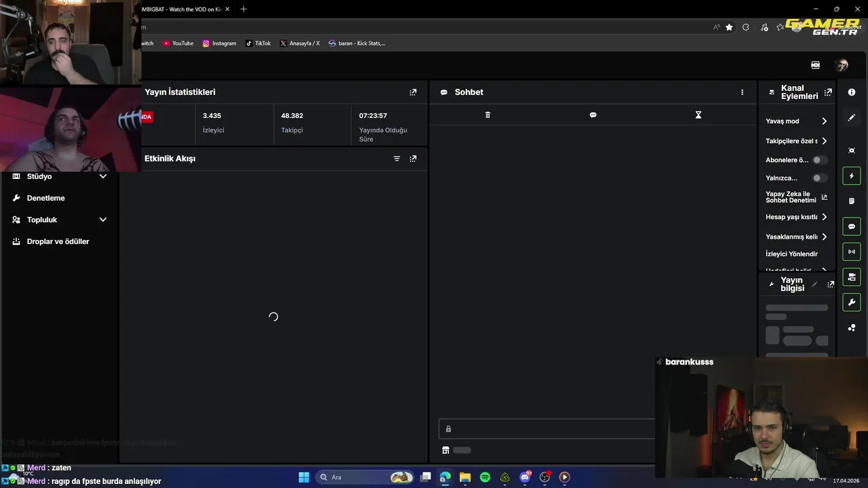Open Discord from the taskbar
Image resolution: width=868 pixels, height=488 pixels.
[x=525, y=477]
